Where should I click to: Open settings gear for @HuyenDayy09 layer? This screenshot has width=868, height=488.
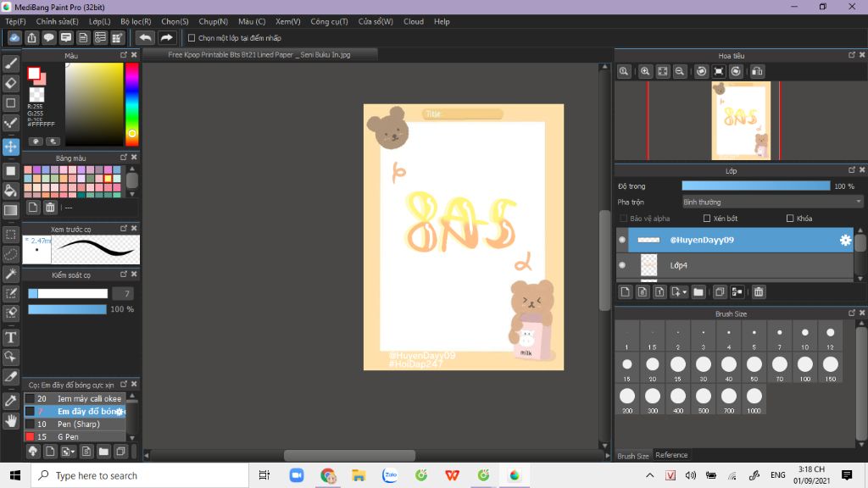pyautogui.click(x=845, y=241)
